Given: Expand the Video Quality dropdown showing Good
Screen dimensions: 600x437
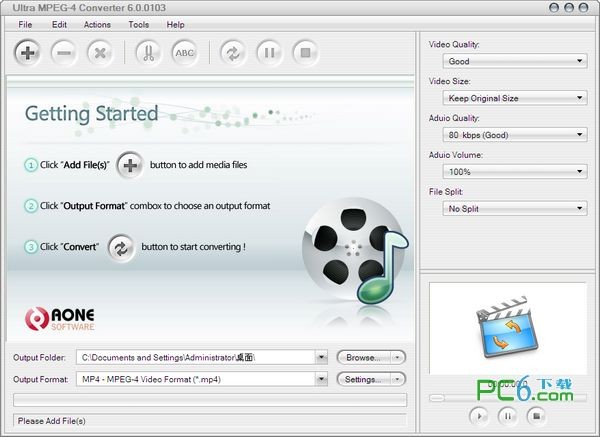Looking at the screenshot, I should coord(515,61).
